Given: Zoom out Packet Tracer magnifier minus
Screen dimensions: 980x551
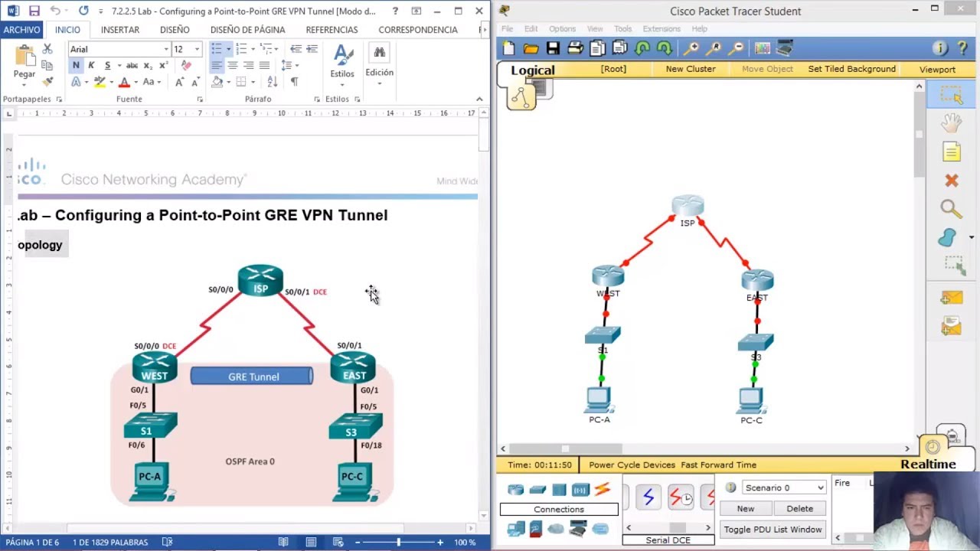Looking at the screenshot, I should pyautogui.click(x=737, y=48).
